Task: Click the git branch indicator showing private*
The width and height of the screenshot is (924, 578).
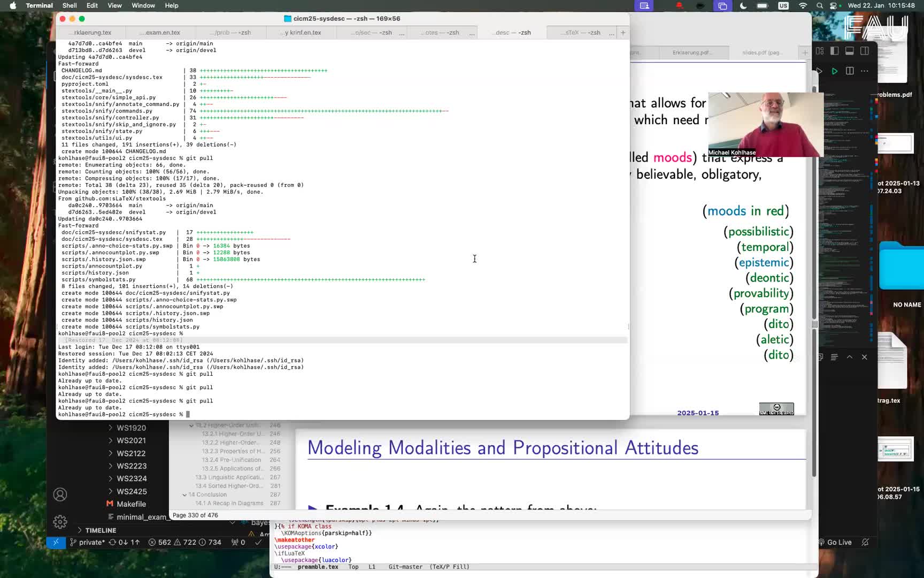Action: coord(89,542)
